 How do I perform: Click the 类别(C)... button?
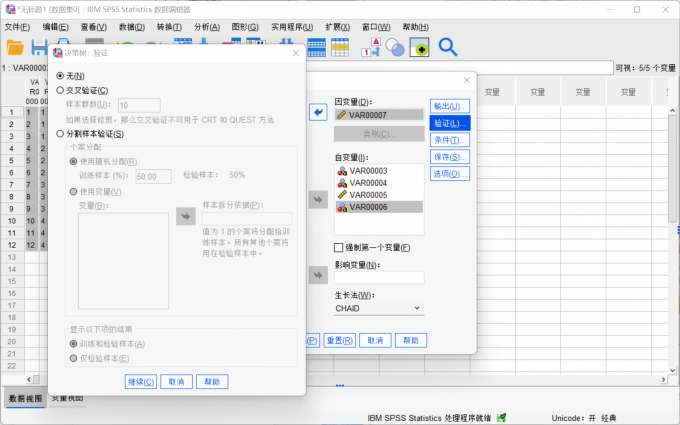pos(379,134)
